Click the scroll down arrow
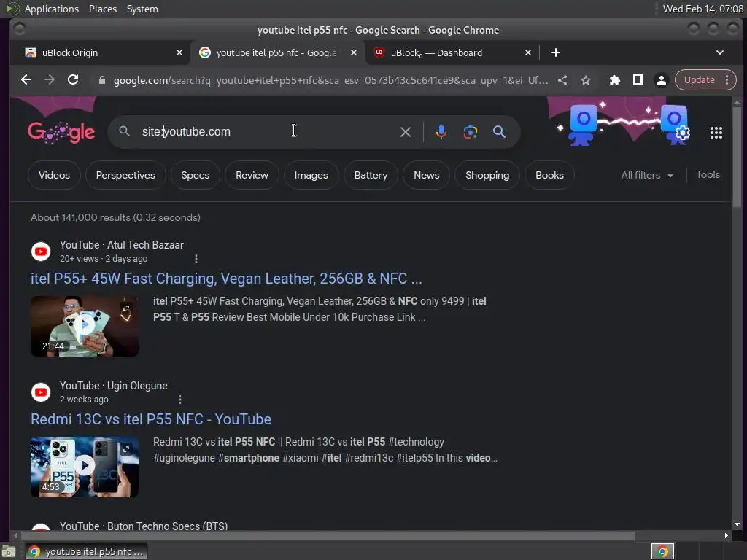 coord(737,524)
